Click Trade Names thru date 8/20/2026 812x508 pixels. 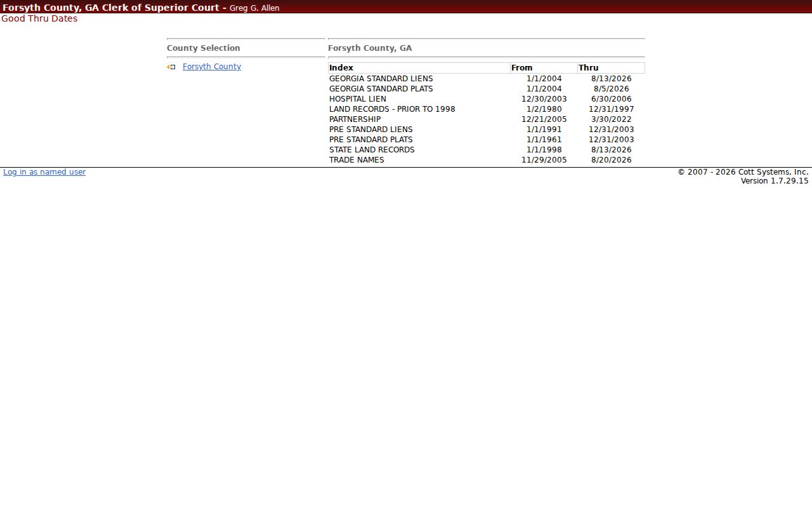coord(612,160)
